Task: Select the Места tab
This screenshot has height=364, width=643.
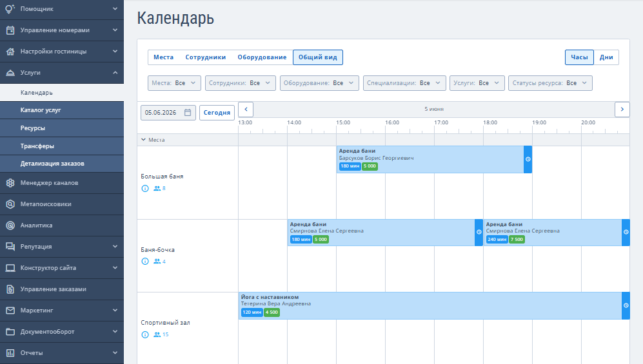Action: point(163,57)
